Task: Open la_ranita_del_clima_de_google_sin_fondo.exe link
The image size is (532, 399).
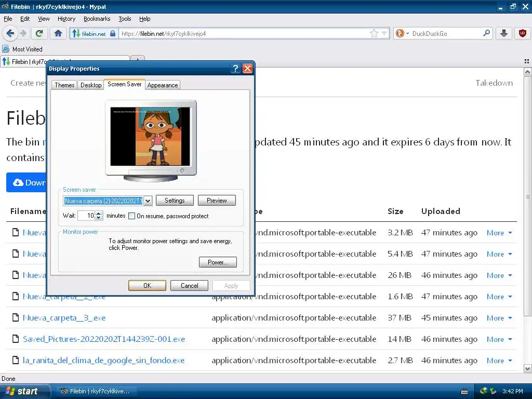Action: click(103, 361)
